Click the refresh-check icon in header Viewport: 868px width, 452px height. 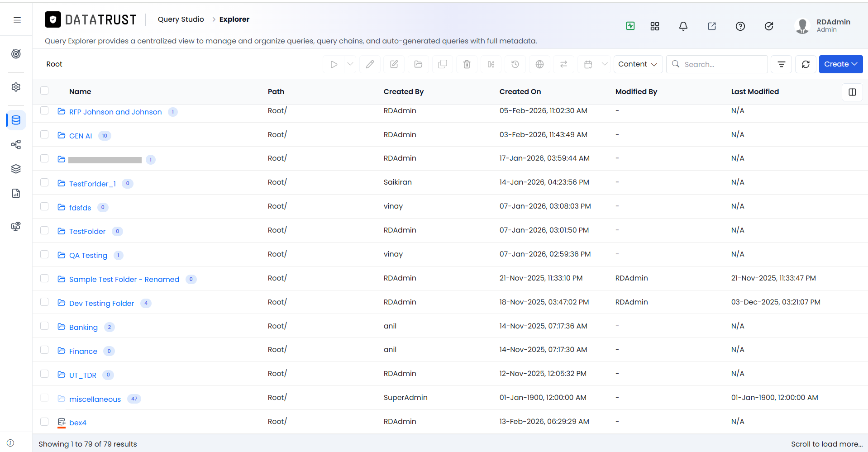[769, 26]
